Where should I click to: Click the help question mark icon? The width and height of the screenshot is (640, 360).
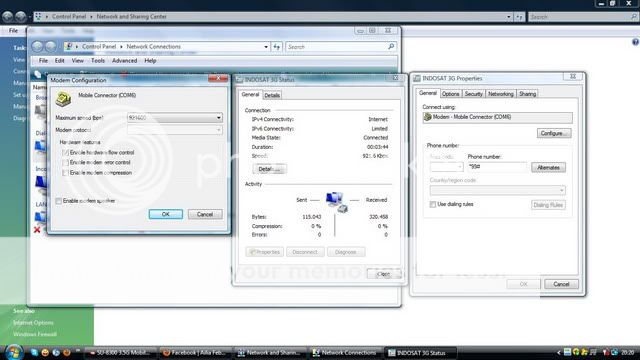pyautogui.click(x=635, y=42)
